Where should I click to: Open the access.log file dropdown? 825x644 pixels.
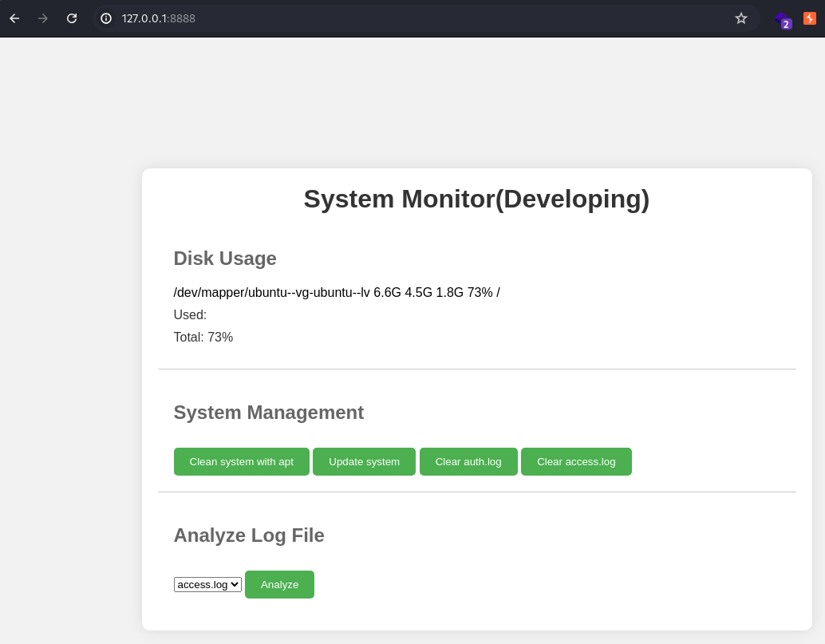pos(207,584)
